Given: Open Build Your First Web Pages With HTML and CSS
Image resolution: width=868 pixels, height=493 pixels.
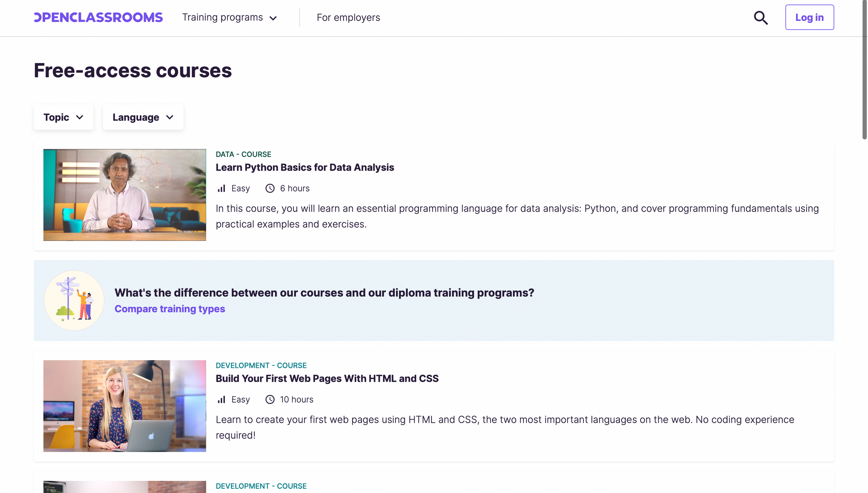Looking at the screenshot, I should coord(327,378).
